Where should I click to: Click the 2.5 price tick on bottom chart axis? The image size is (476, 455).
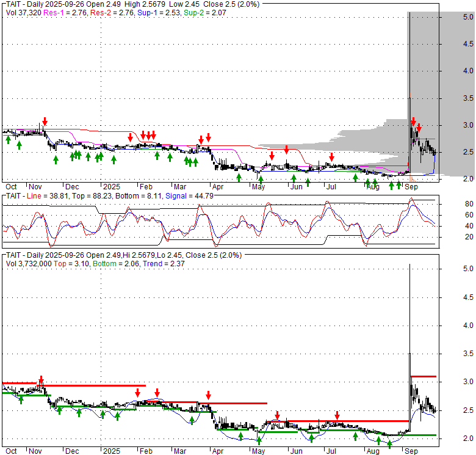tap(468, 410)
